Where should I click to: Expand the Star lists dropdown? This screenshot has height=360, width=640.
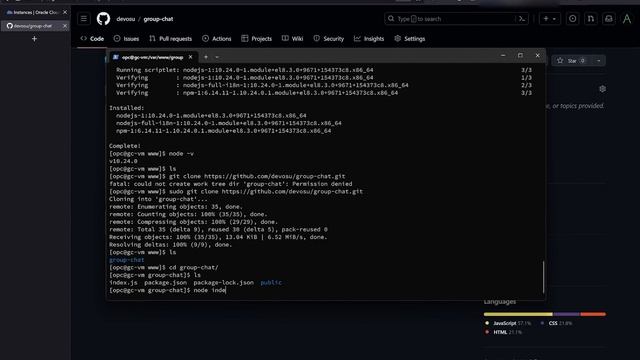point(598,61)
